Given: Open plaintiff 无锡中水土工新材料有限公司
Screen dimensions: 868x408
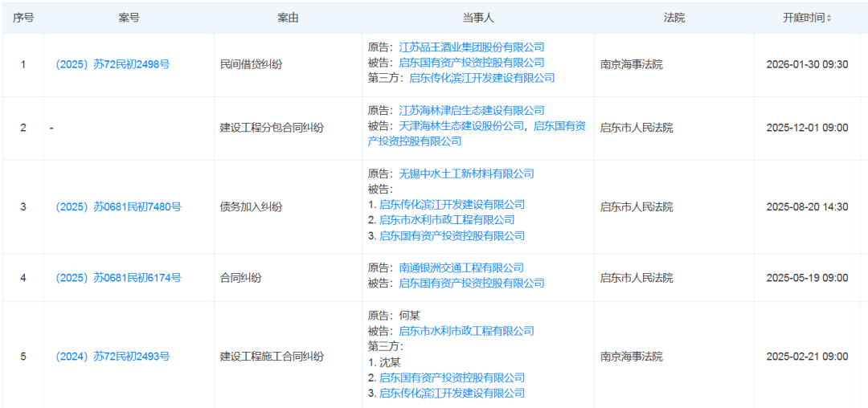Looking at the screenshot, I should click(x=467, y=173).
